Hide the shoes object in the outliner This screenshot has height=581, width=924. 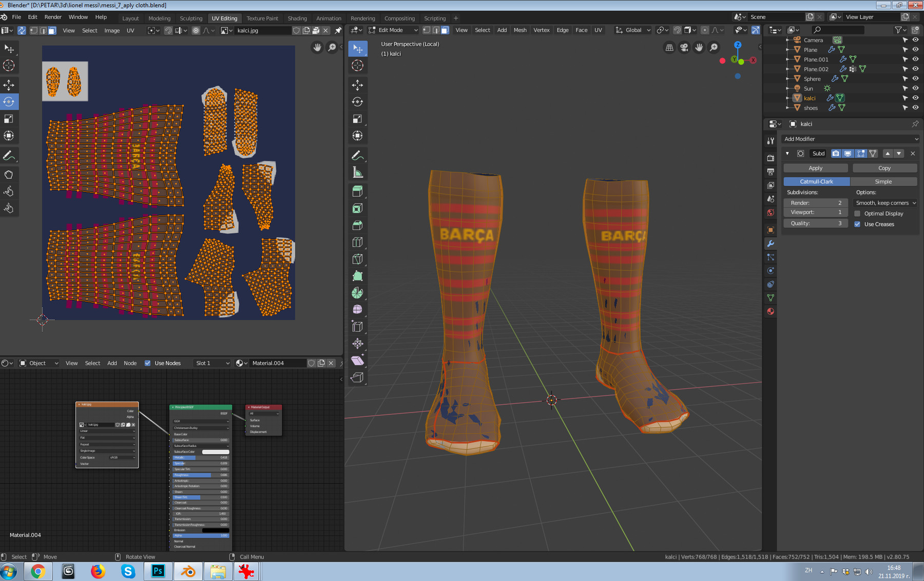tap(915, 107)
